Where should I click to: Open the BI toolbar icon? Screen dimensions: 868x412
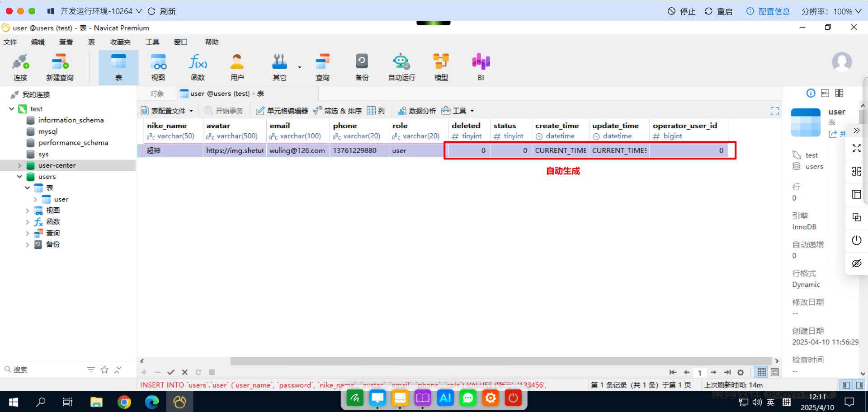[481, 67]
